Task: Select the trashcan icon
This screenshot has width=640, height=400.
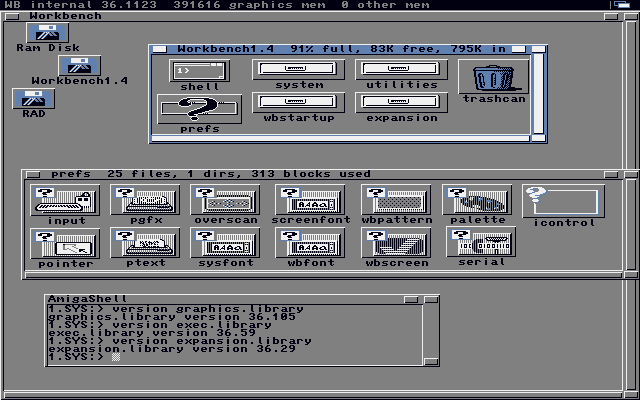Action: (493, 77)
